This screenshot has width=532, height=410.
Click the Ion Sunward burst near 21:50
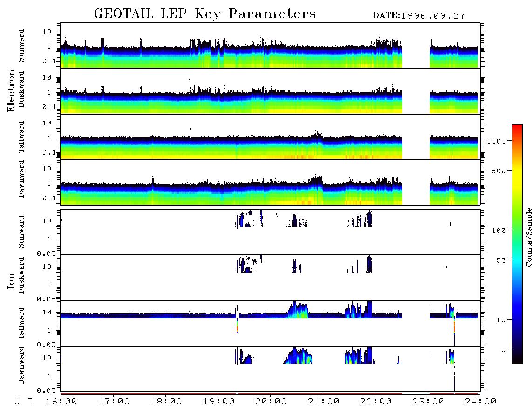(369, 219)
